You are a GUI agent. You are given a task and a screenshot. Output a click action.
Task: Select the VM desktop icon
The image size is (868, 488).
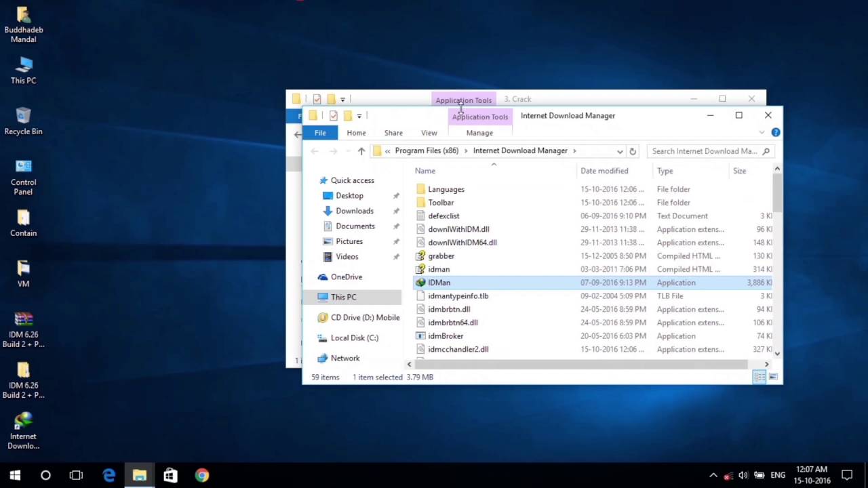[23, 273]
